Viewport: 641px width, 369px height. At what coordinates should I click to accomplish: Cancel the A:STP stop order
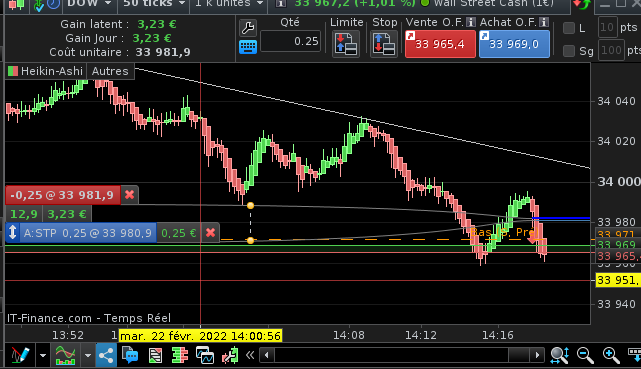click(211, 233)
